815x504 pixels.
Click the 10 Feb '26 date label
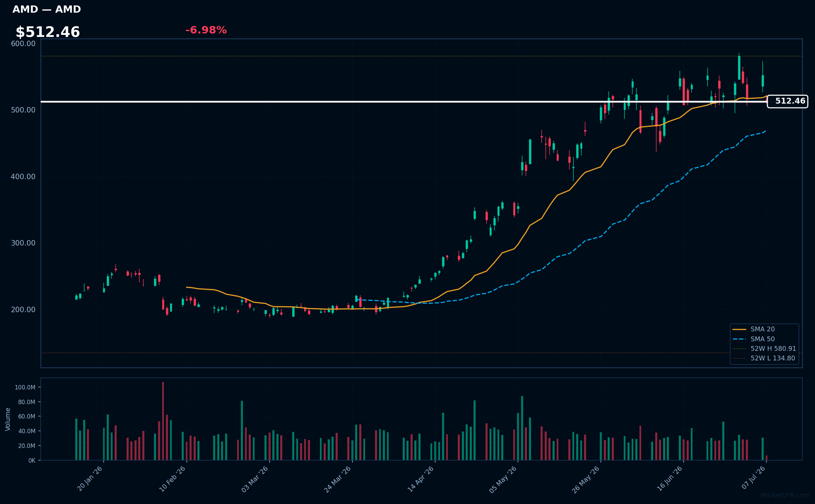[172, 479]
